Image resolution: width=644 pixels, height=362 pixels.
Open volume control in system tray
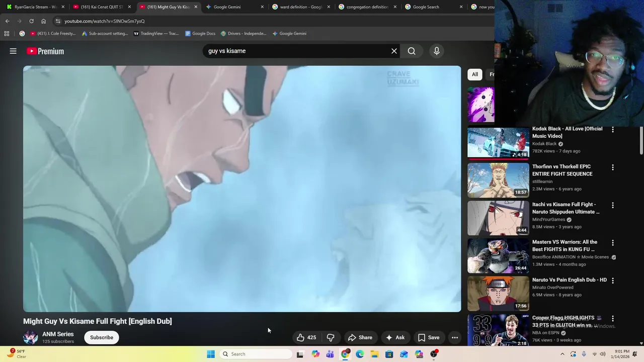tap(603, 354)
